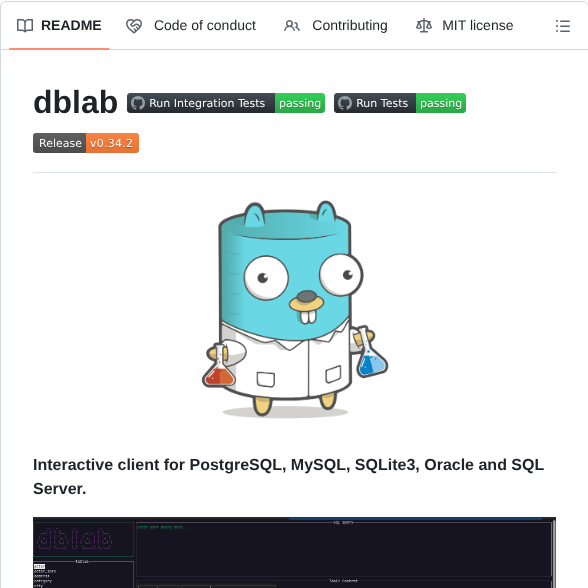Viewport: 588px width, 588px height.
Task: Click the balance scale license icon
Action: [x=424, y=26]
